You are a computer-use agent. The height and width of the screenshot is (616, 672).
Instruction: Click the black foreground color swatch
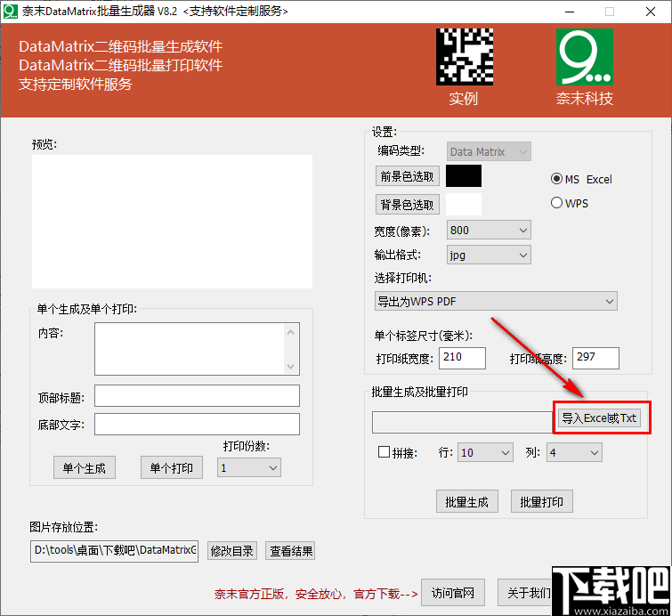(x=464, y=175)
